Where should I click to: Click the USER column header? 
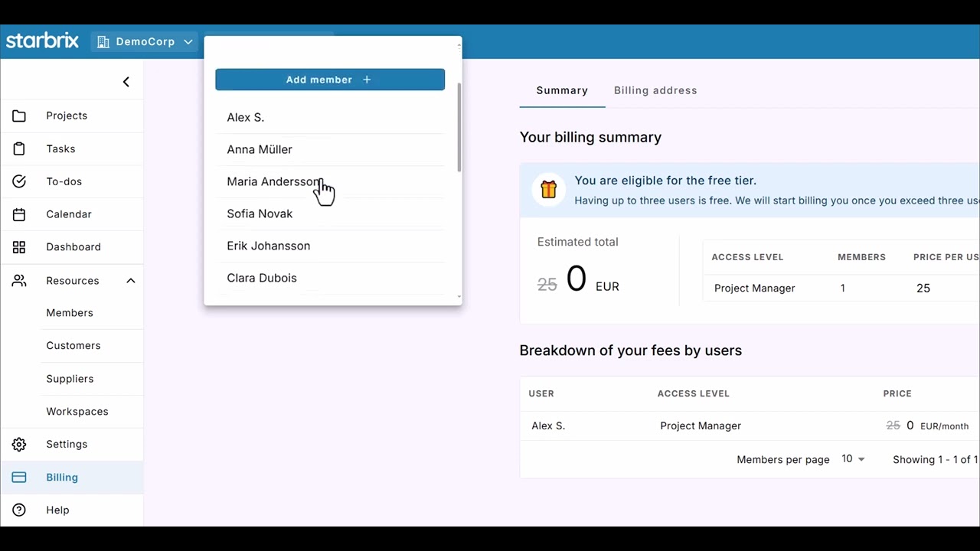[541, 393]
